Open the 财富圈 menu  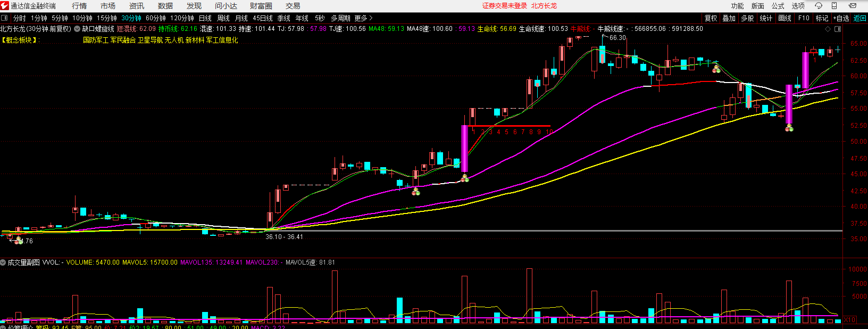pos(261,6)
